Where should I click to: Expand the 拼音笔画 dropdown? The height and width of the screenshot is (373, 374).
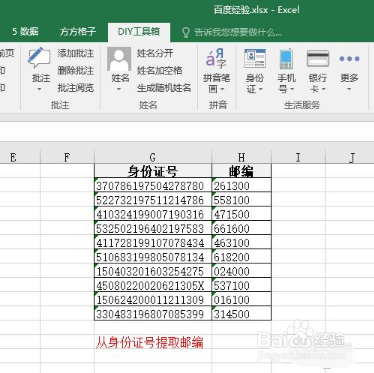[x=223, y=89]
